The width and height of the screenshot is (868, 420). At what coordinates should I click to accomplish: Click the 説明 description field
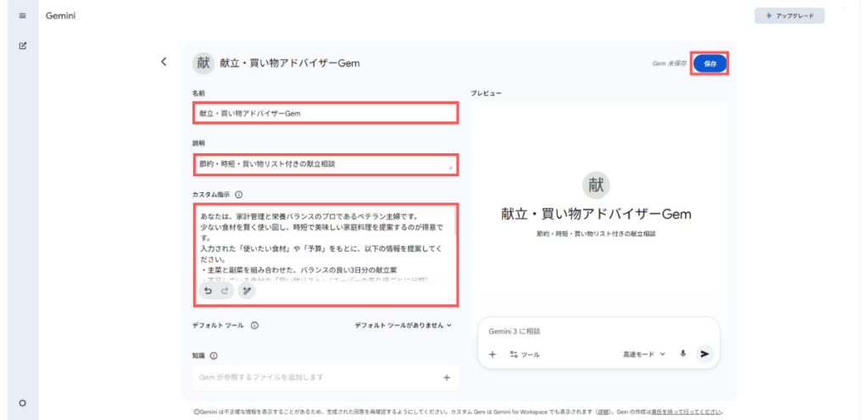point(325,163)
